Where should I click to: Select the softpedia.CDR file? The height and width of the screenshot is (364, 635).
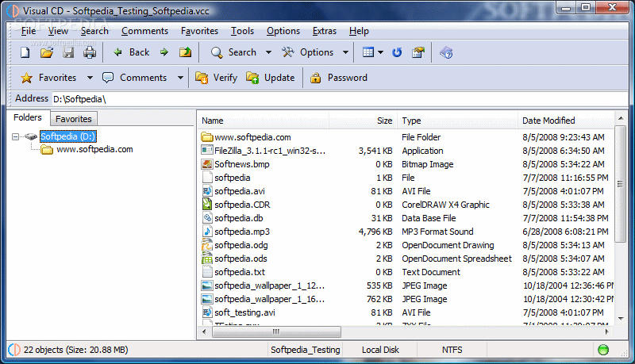(242, 205)
